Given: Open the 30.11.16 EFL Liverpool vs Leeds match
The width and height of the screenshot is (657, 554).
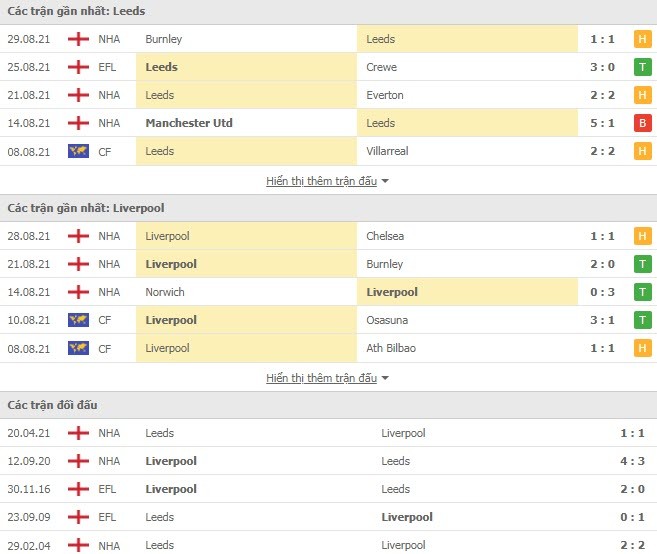Looking at the screenshot, I should [x=328, y=489].
